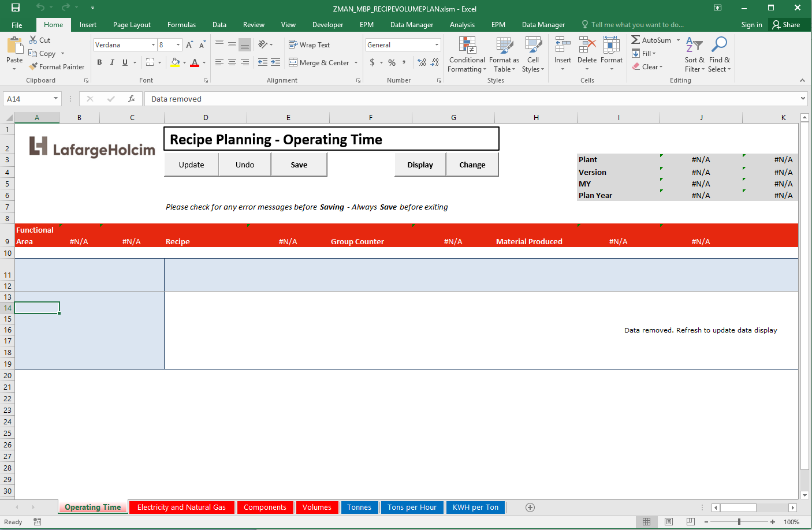Click the Insert cells icon

tap(563, 45)
